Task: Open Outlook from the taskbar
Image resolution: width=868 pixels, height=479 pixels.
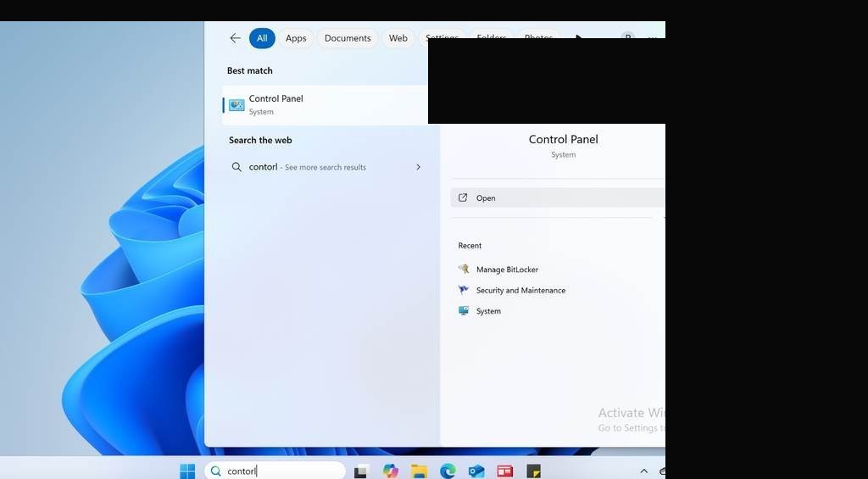Action: pos(476,471)
